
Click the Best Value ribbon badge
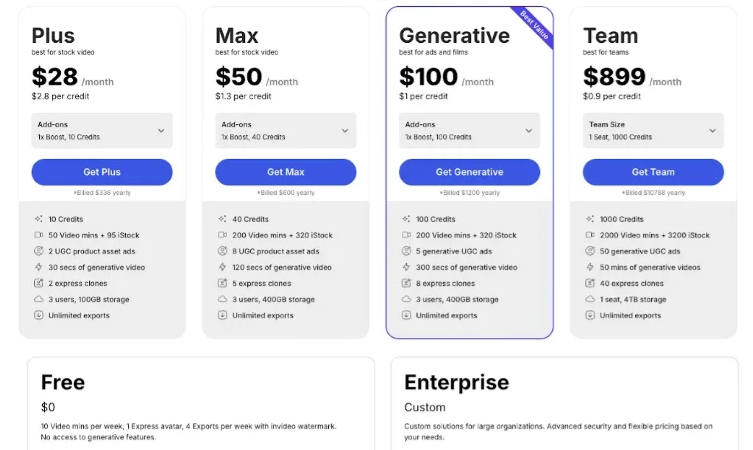pos(536,26)
